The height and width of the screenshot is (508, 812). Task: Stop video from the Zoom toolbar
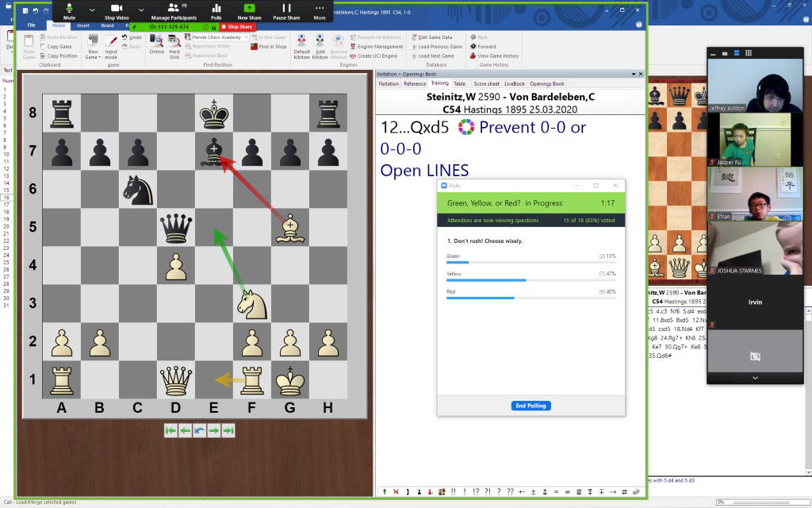[x=117, y=10]
